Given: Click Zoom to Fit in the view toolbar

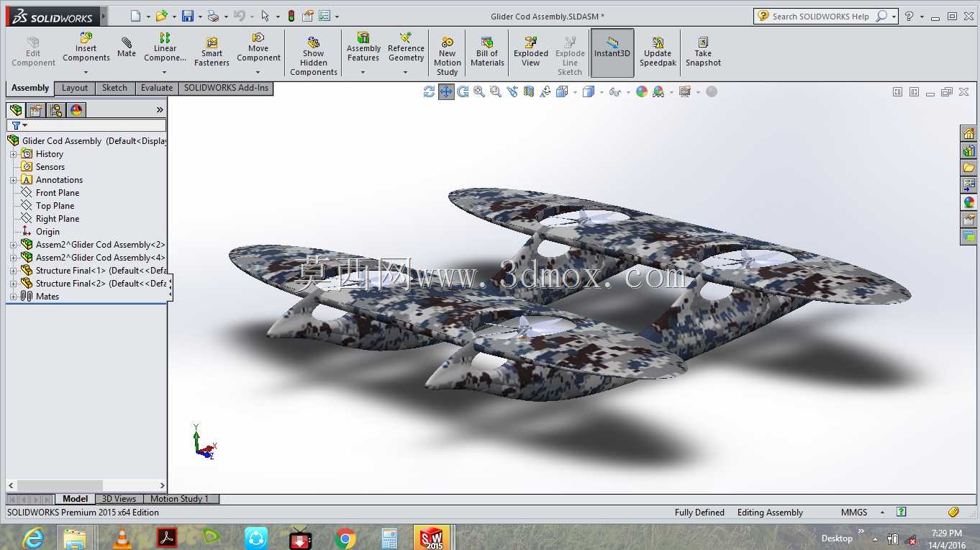Looking at the screenshot, I should click(x=479, y=91).
